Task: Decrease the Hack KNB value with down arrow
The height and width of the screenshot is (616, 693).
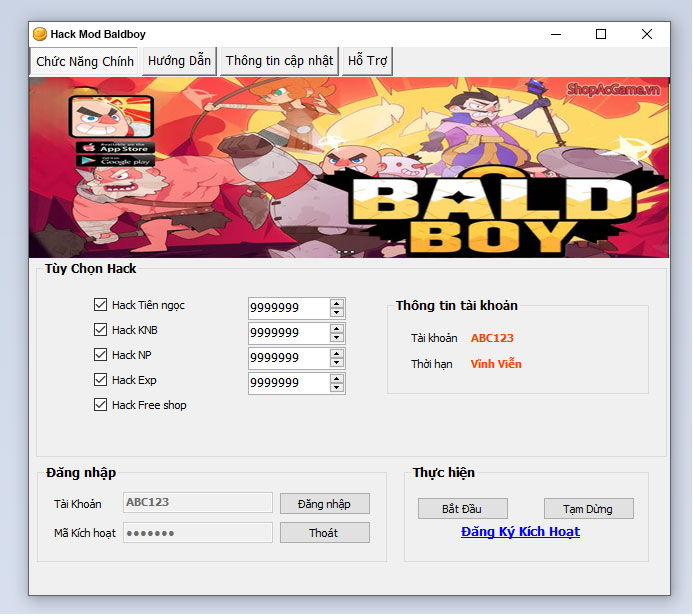Action: [x=337, y=338]
